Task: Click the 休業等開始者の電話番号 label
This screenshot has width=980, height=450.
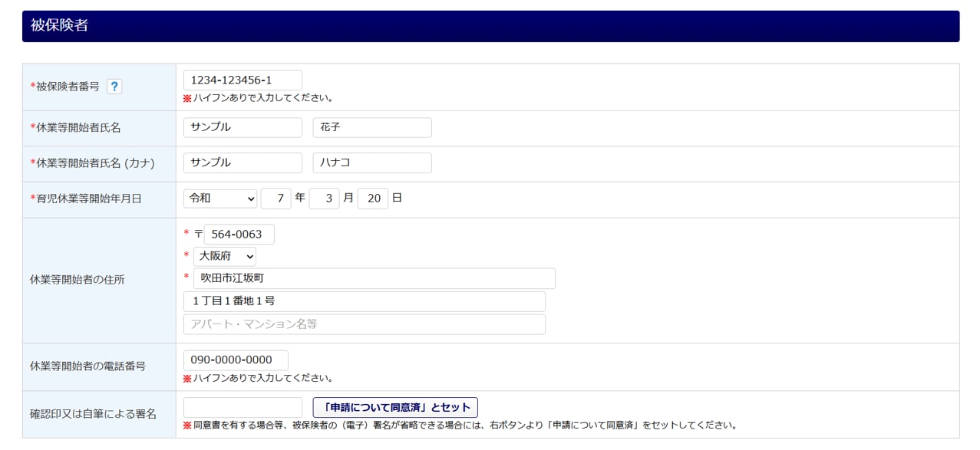Action: 87,366
